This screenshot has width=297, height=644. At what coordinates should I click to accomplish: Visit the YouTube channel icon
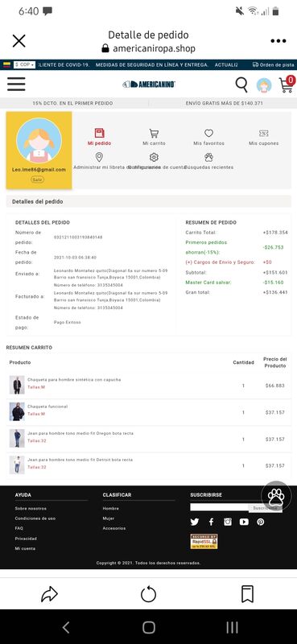(x=244, y=522)
